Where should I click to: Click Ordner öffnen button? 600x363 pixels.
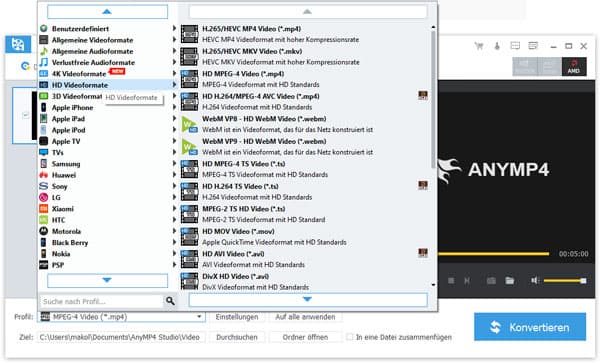tap(305, 337)
